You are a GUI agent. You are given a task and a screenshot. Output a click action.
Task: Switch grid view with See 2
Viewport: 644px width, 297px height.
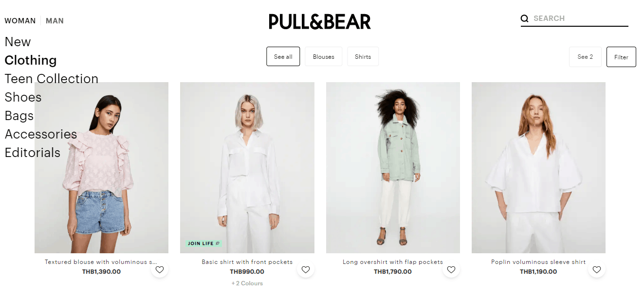pyautogui.click(x=585, y=57)
